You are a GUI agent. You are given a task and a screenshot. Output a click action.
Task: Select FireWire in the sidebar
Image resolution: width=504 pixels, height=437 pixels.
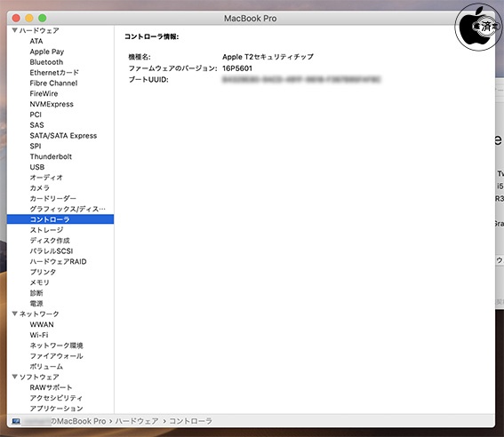coord(44,93)
